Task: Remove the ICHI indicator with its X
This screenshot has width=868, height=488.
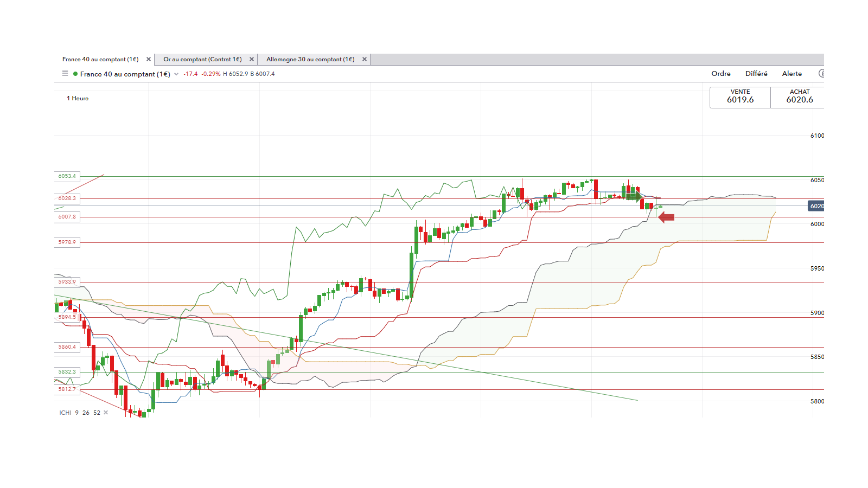Action: coord(106,413)
